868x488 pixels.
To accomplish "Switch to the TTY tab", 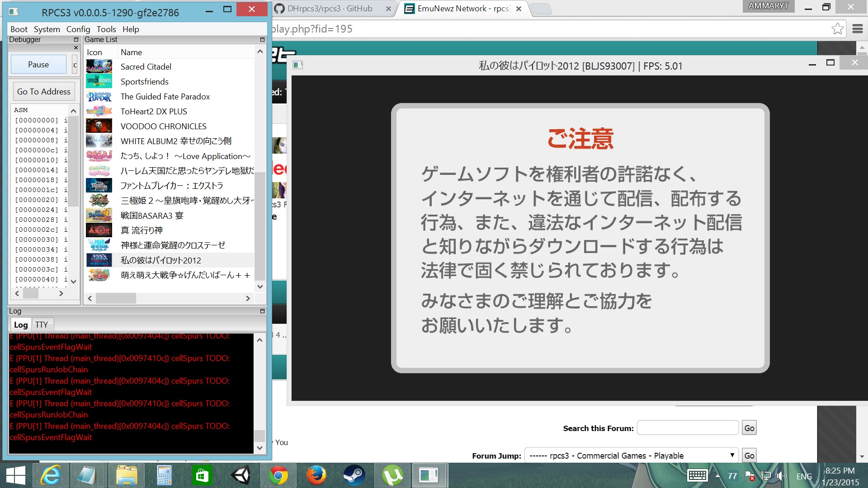I will pos(42,324).
